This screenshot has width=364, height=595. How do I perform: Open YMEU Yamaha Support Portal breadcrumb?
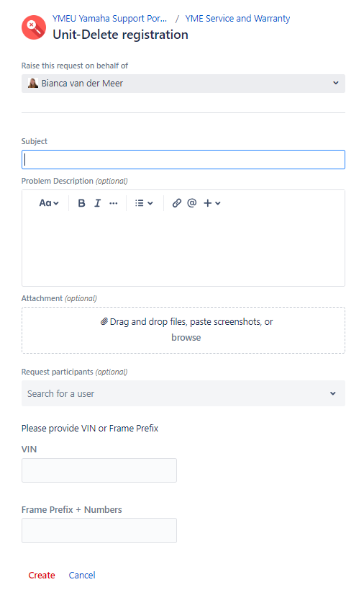tap(110, 18)
